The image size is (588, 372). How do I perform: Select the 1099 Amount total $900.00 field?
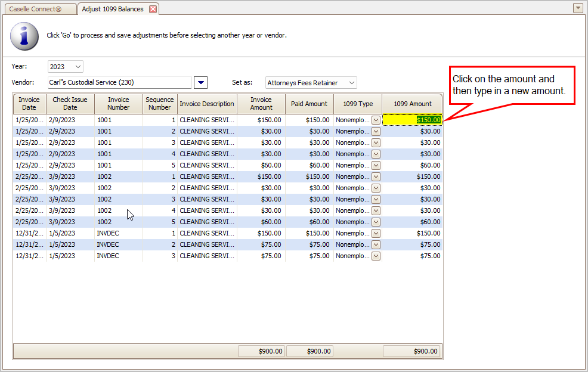point(412,351)
